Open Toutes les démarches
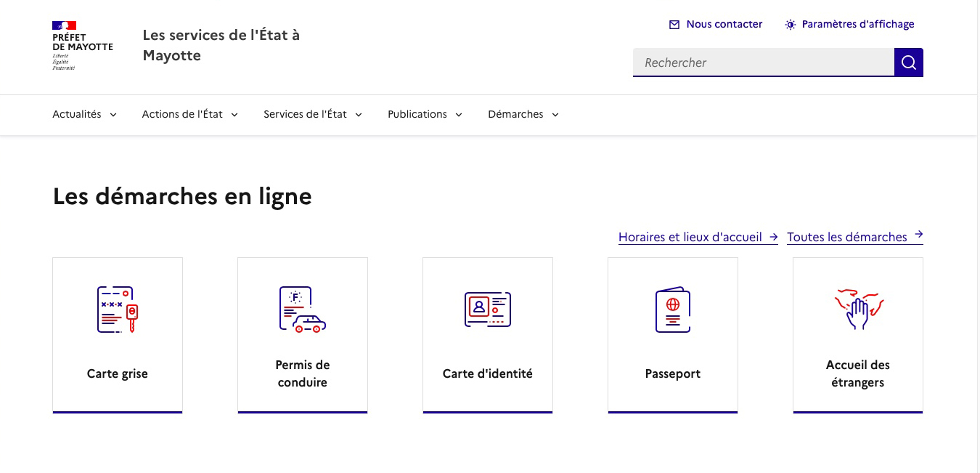 point(846,237)
